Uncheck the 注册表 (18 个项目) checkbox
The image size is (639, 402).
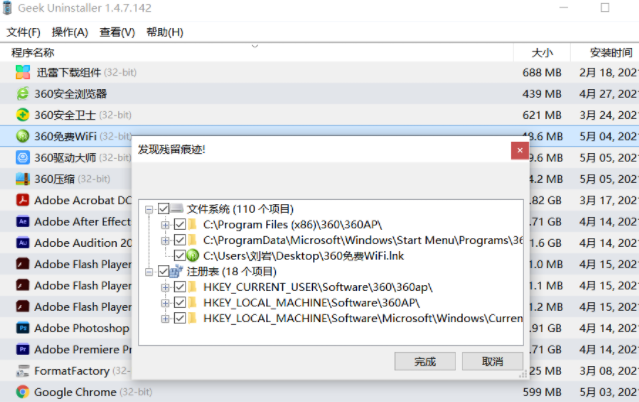pyautogui.click(x=164, y=271)
